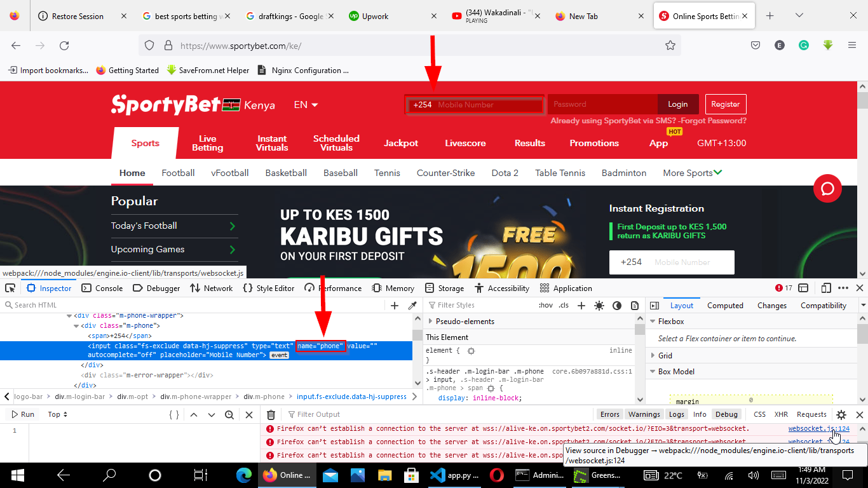Toggle the Warnings console filter
Screen dimensions: 868x488
644,414
